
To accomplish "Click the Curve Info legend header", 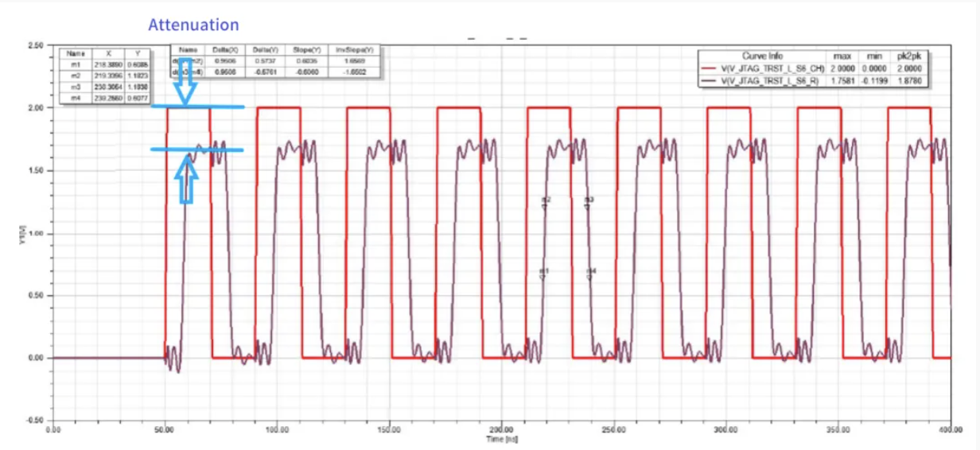I will pyautogui.click(x=762, y=56).
